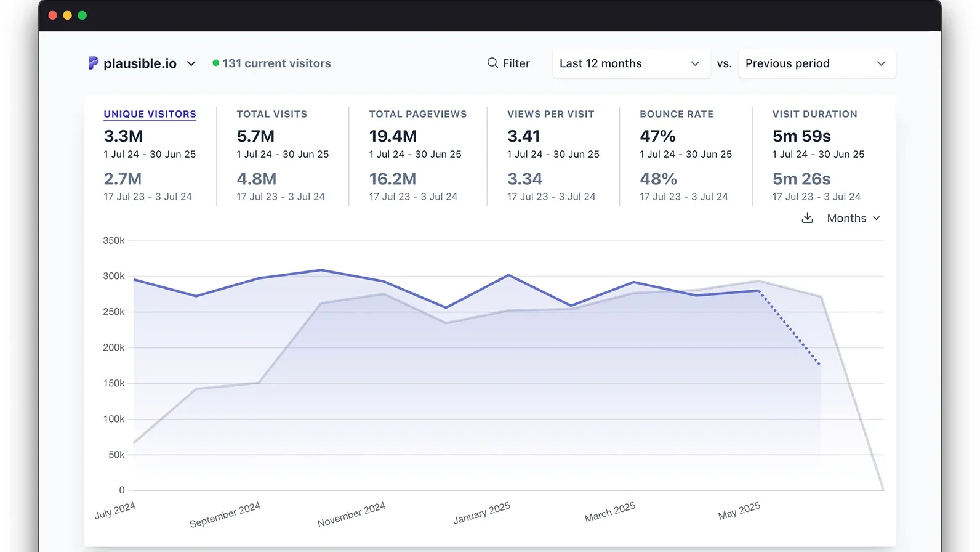Click the Filter magnifier icon
Screen dimensions: 980x552
[492, 63]
